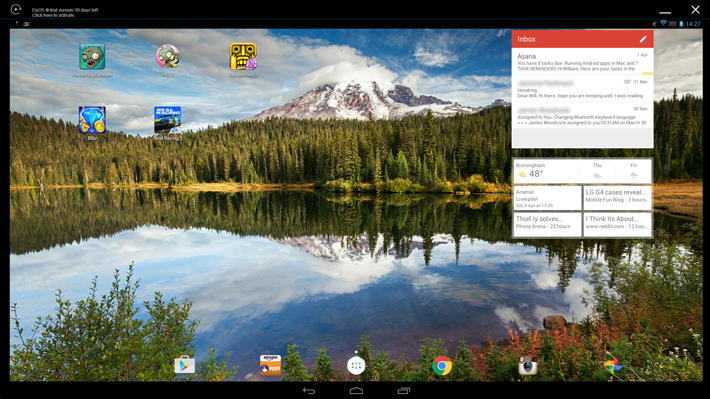Open the Inbox widget header
Viewport: 710px width, 399px height.
pos(582,39)
